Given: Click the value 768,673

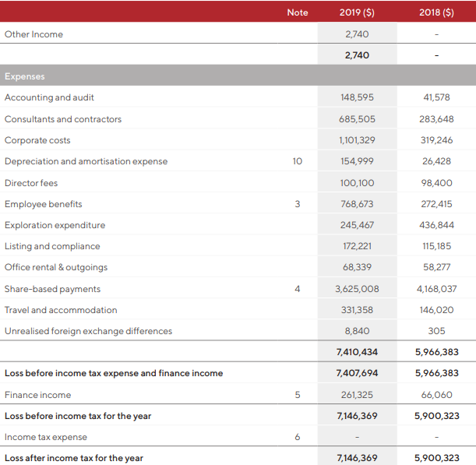Looking at the screenshot, I should point(357,204).
